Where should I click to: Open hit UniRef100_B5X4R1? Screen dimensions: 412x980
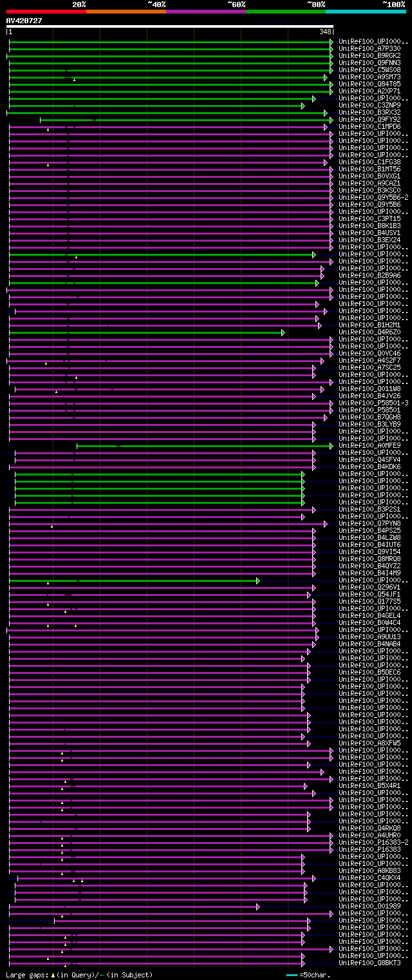(x=370, y=785)
